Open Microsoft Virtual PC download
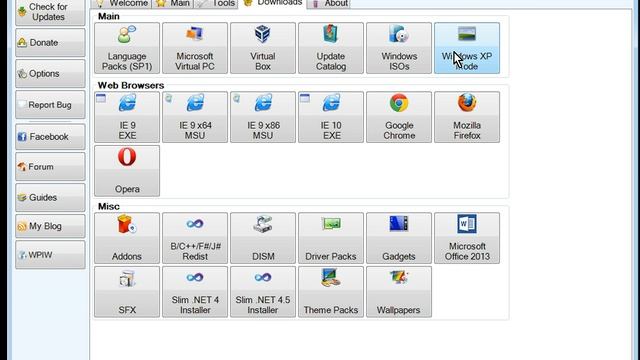The width and height of the screenshot is (640, 360). pos(195,48)
